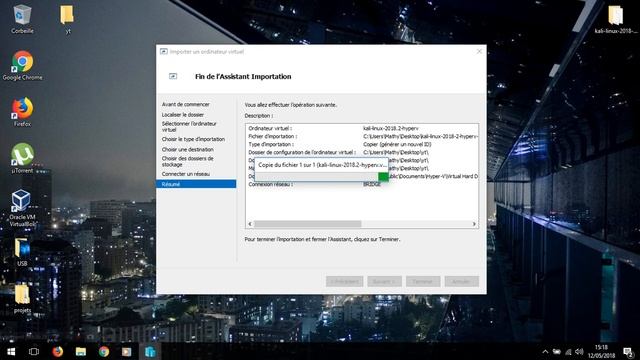640x360 pixels.
Task: Go to Sélectionner l'ordinateur virtuel step
Action: pyautogui.click(x=189, y=127)
